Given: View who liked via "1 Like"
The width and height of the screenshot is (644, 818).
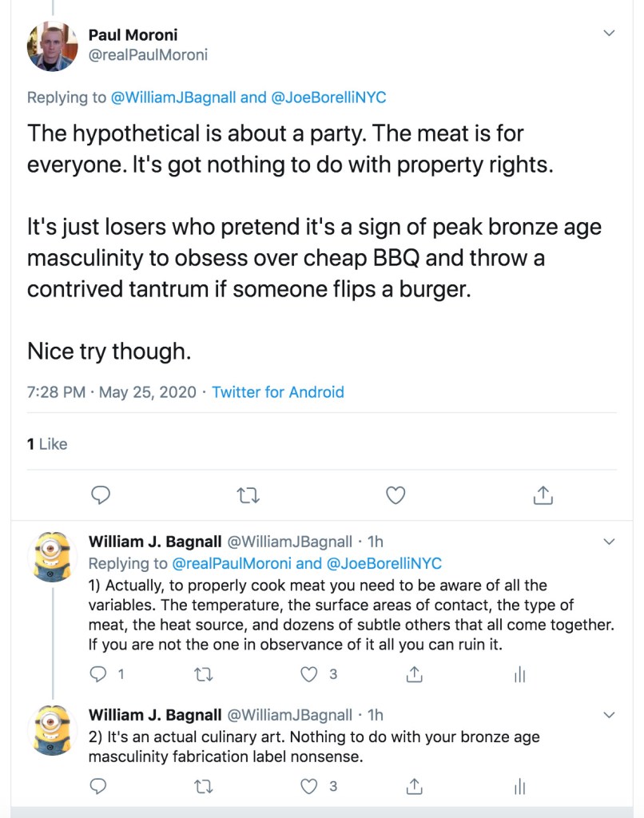Looking at the screenshot, I should click(47, 444).
